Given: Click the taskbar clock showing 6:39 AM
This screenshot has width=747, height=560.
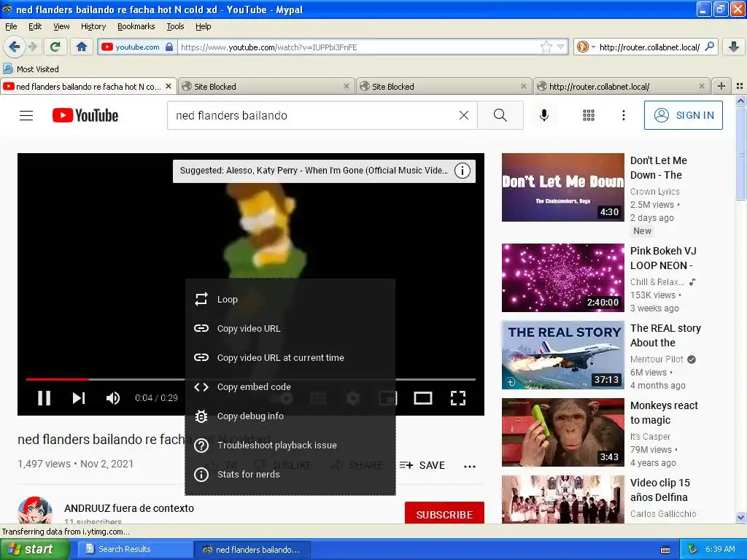Looking at the screenshot, I should click(x=720, y=549).
